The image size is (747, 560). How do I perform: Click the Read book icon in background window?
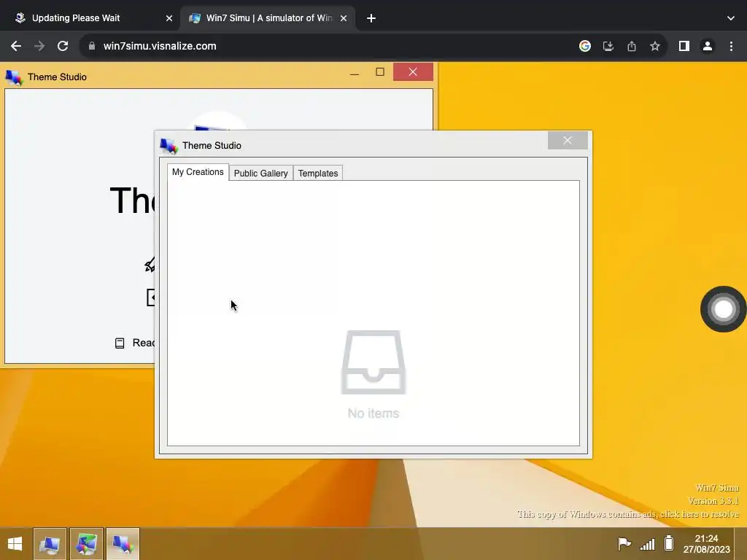tap(120, 343)
